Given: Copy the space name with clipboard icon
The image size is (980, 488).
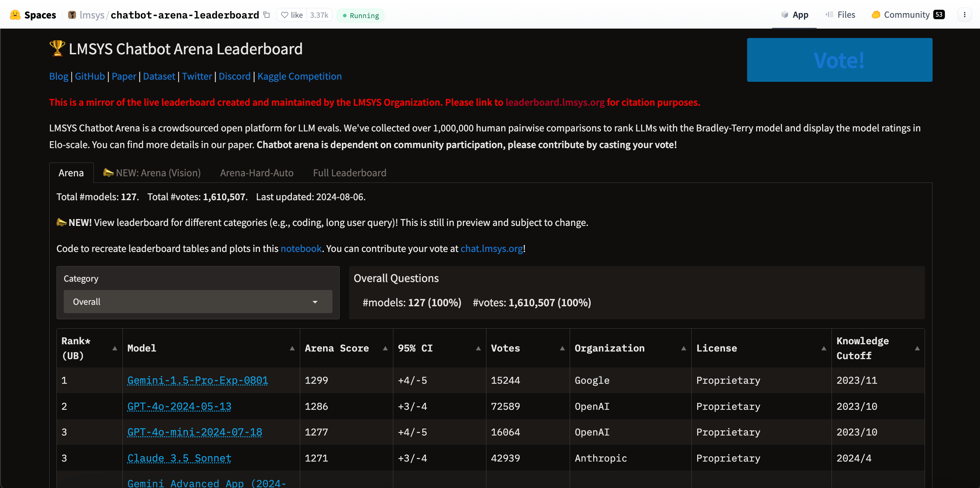Looking at the screenshot, I should pyautogui.click(x=267, y=15).
